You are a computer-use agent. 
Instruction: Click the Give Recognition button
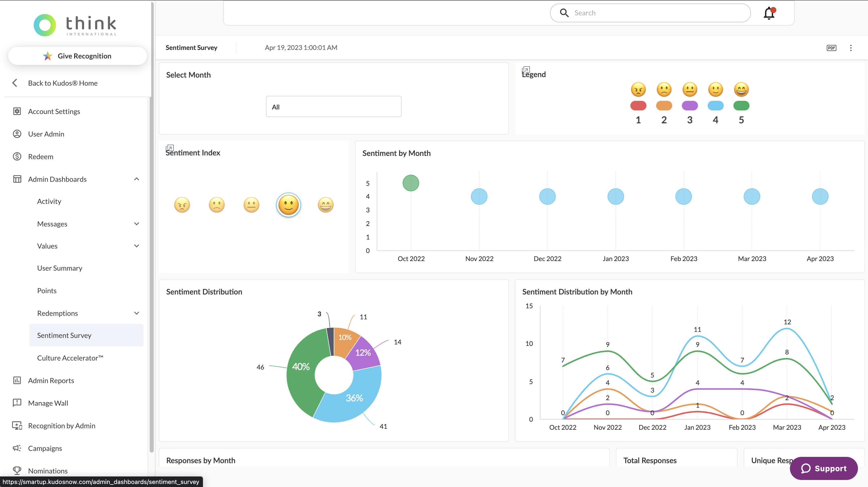78,56
